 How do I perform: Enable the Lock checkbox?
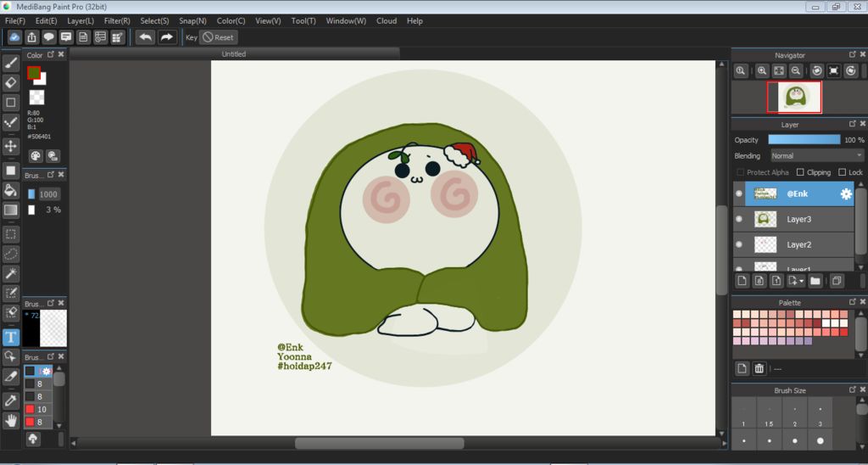click(x=842, y=172)
